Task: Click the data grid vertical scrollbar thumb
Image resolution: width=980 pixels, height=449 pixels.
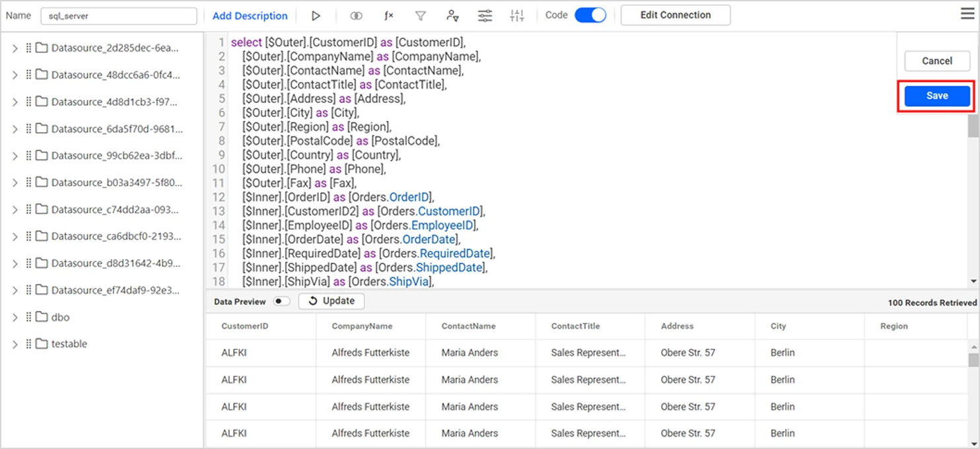Action: pyautogui.click(x=973, y=360)
